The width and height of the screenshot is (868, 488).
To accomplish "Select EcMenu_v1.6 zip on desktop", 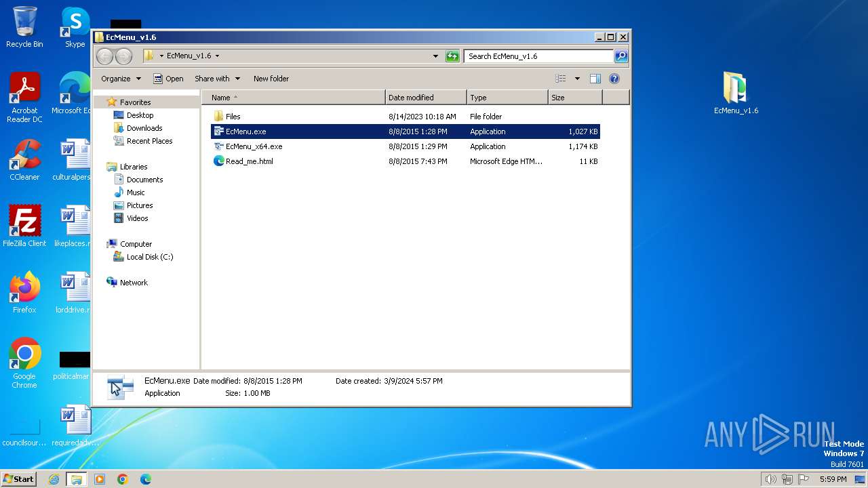I will [x=736, y=93].
